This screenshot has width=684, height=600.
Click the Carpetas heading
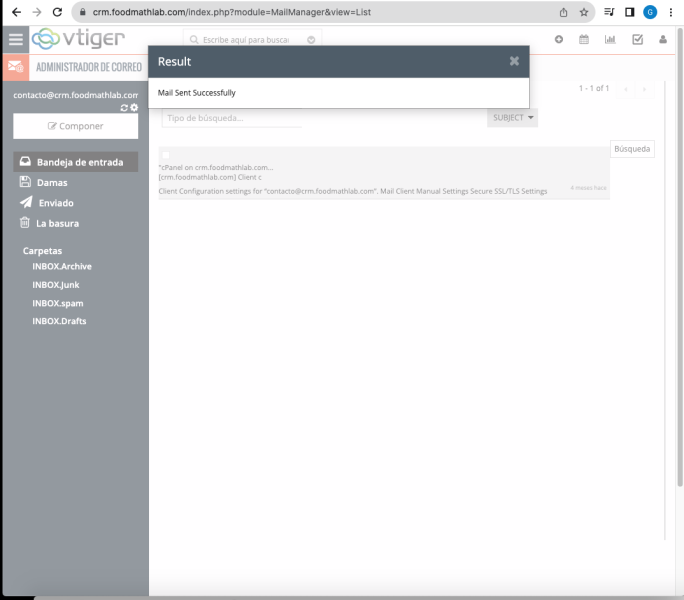pos(42,251)
